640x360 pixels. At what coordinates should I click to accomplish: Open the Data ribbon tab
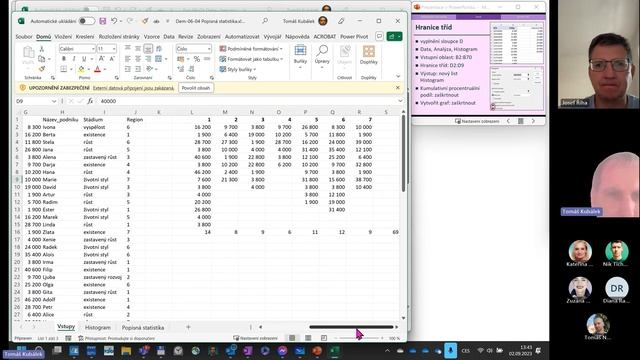coord(169,36)
